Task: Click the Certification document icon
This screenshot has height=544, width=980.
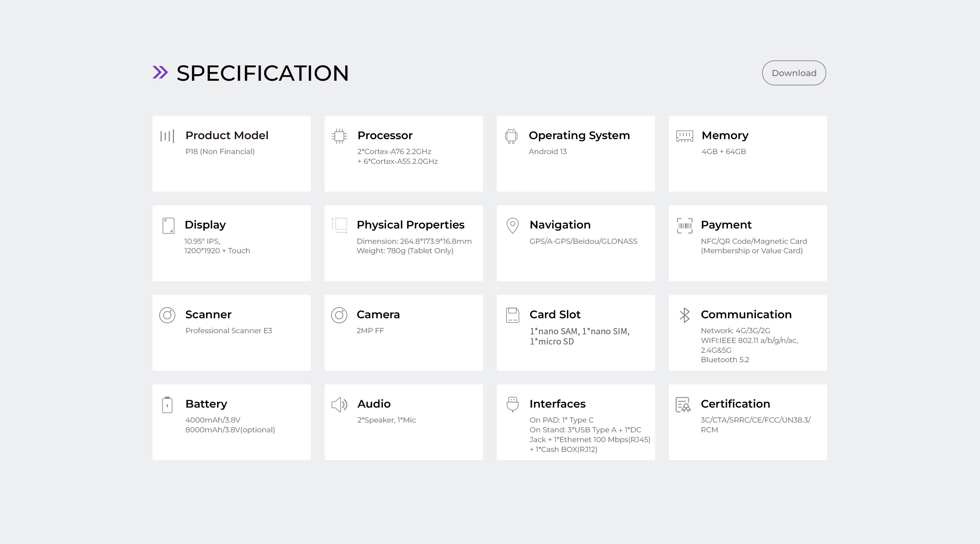Action: click(x=683, y=405)
